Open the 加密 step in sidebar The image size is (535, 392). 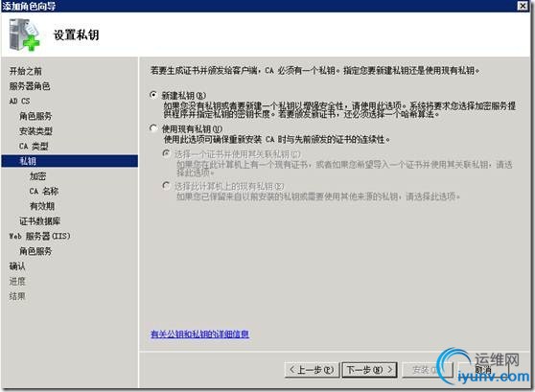click(37, 176)
